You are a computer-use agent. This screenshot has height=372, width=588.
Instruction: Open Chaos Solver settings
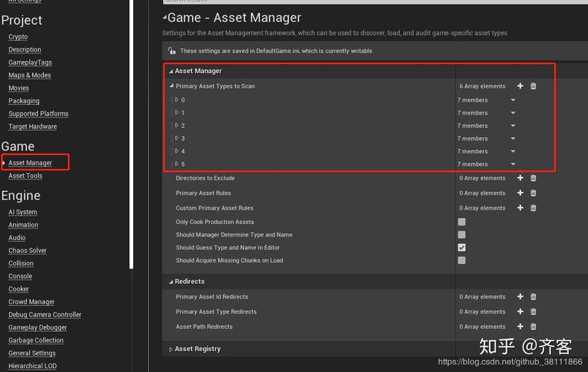28,251
